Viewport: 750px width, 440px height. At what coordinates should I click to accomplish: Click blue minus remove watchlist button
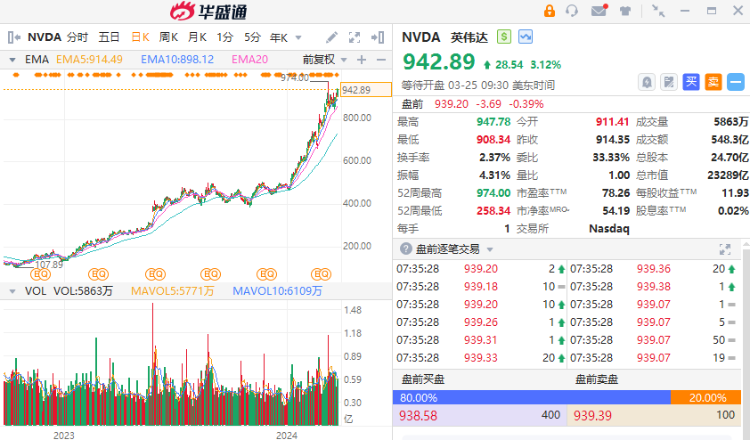pos(736,82)
